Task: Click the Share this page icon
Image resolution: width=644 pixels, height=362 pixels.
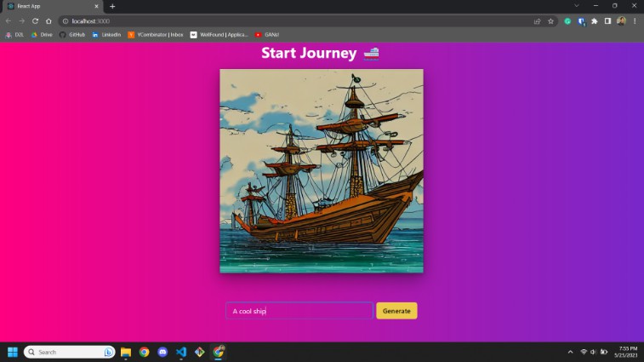Action: 537,20
